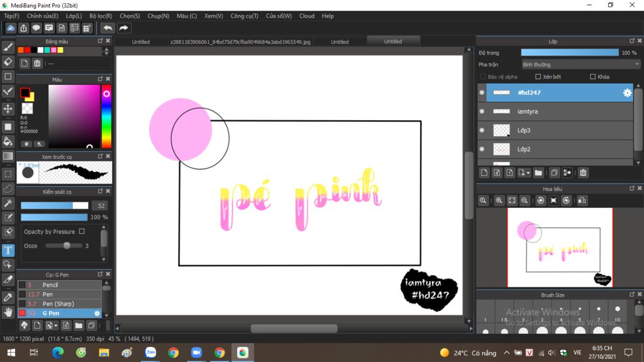Select the Magic Wand tool

point(8,203)
